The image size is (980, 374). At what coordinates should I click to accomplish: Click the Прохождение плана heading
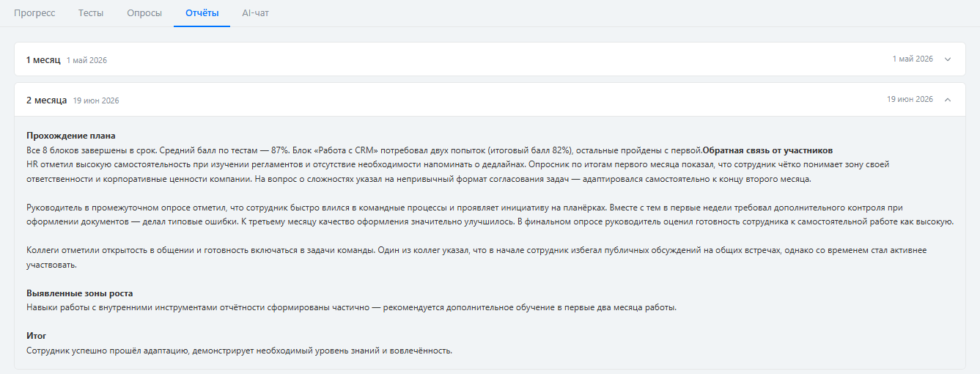(x=71, y=136)
